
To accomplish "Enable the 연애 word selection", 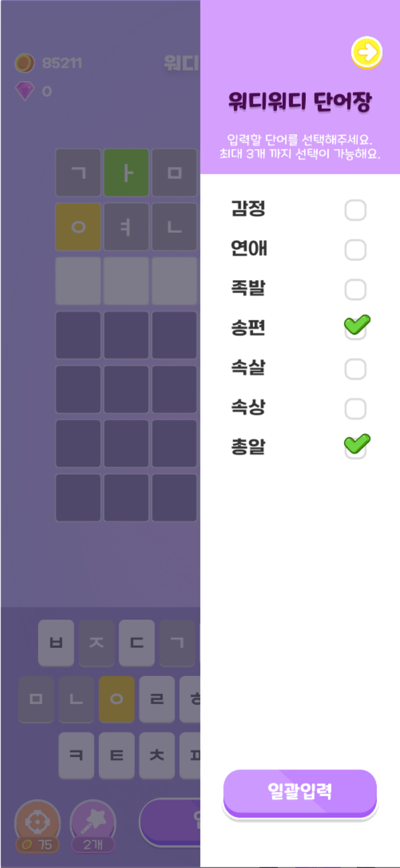I will point(355,249).
